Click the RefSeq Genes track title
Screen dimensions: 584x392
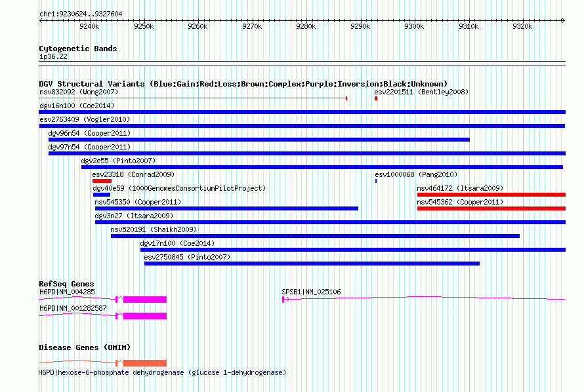coord(66,284)
